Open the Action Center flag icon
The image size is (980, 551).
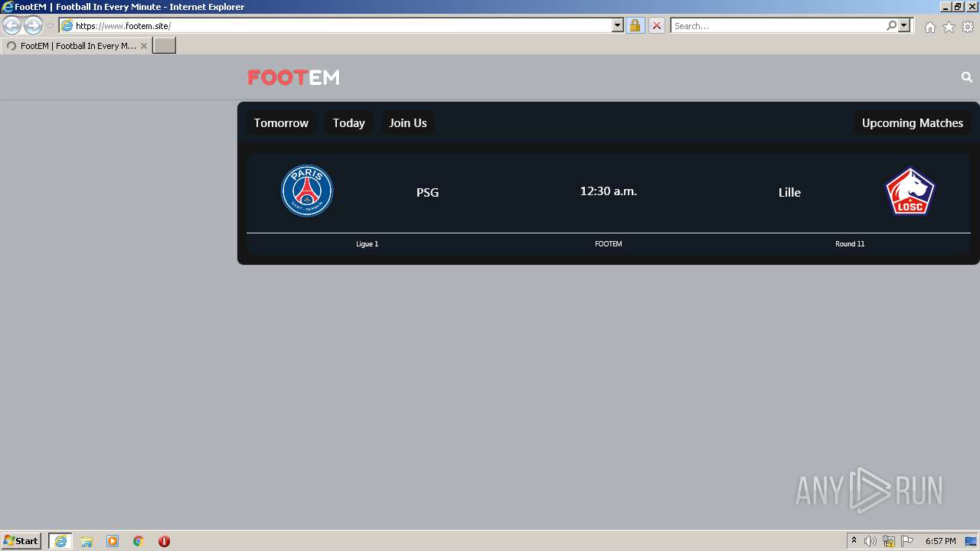(907, 541)
